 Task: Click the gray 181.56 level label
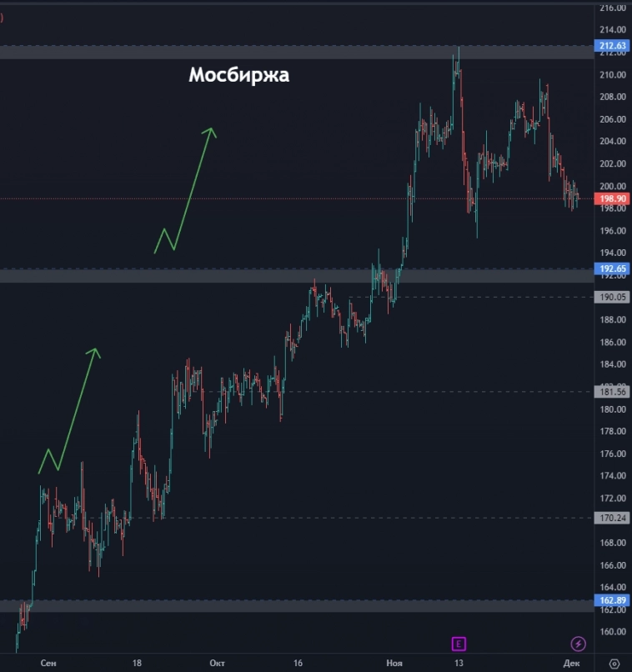point(612,392)
